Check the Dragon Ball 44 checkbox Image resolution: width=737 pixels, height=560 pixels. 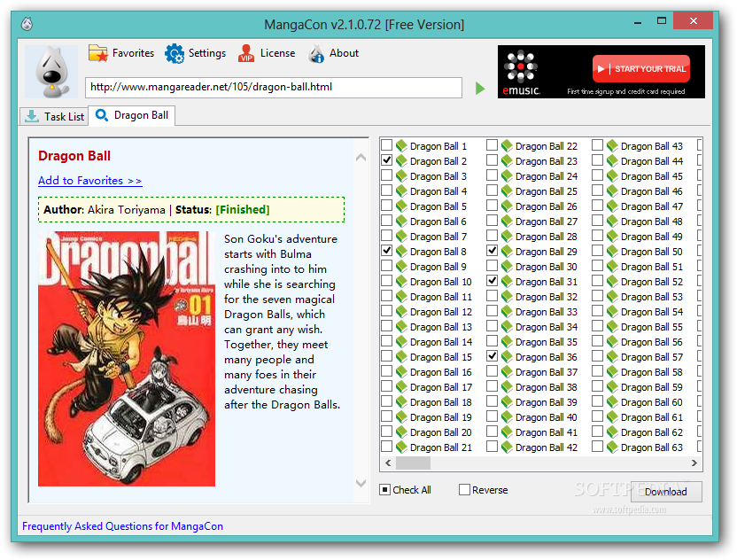597,159
